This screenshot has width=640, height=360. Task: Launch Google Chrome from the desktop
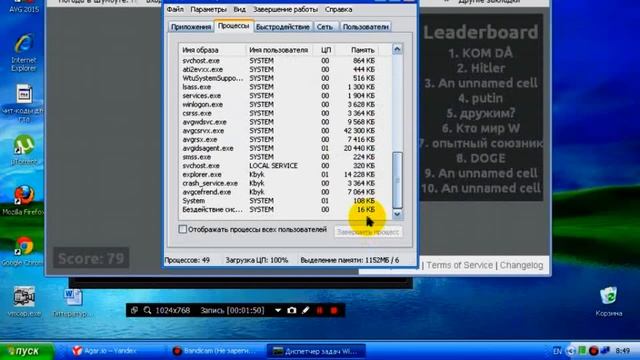pyautogui.click(x=23, y=251)
